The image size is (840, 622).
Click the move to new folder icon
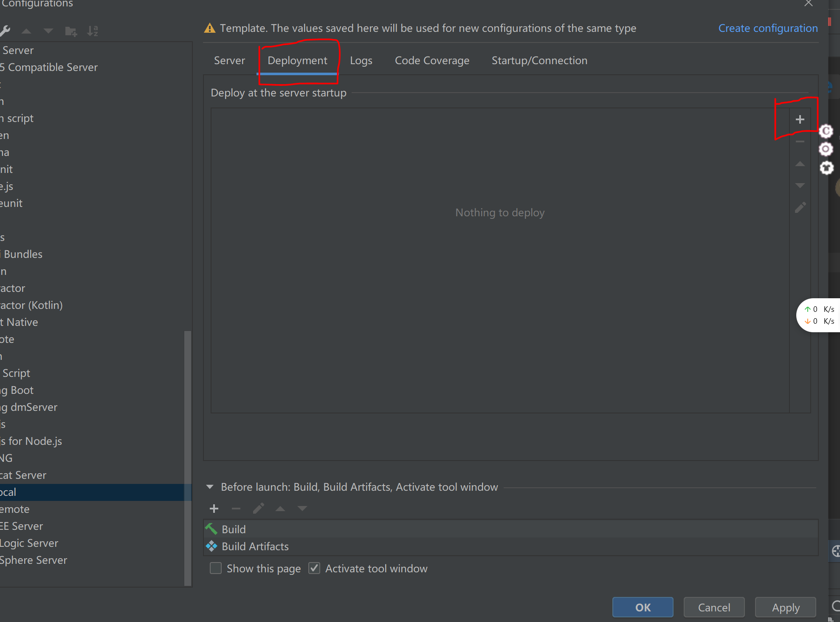pos(70,31)
